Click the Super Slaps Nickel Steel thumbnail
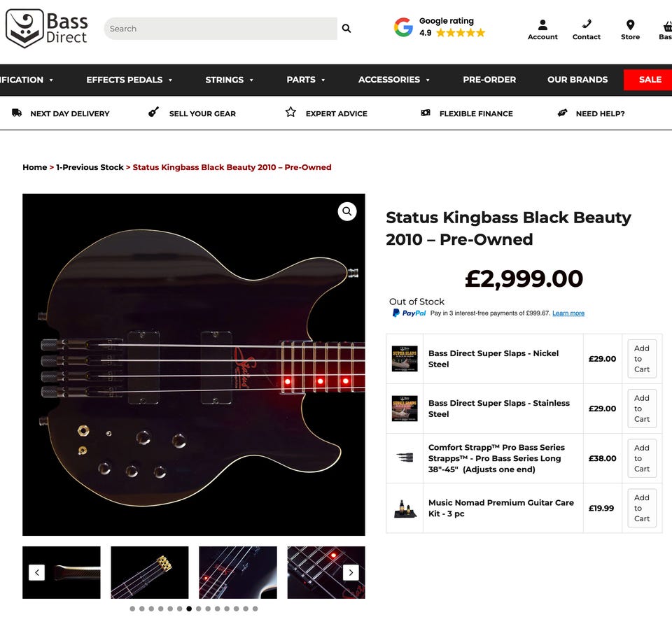This screenshot has height=631, width=672. (405, 359)
